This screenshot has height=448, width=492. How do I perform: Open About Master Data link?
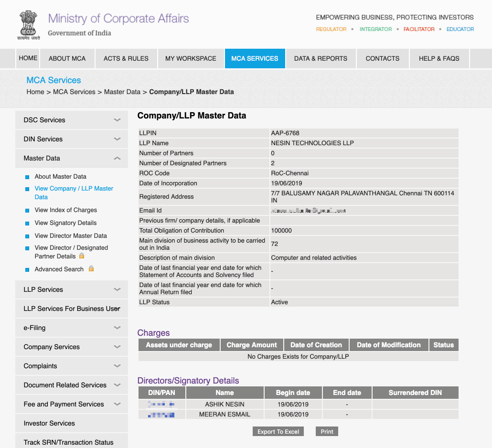coord(61,177)
